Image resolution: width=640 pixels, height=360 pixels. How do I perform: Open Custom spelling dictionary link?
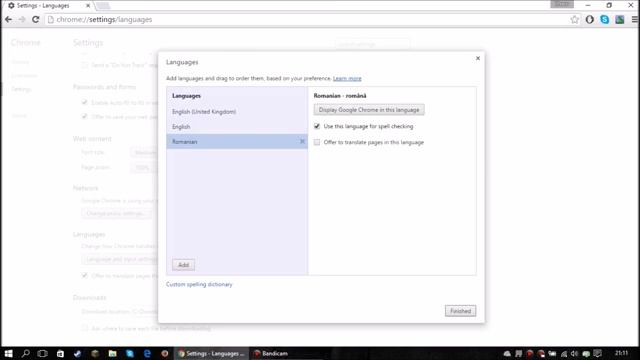pyautogui.click(x=199, y=284)
